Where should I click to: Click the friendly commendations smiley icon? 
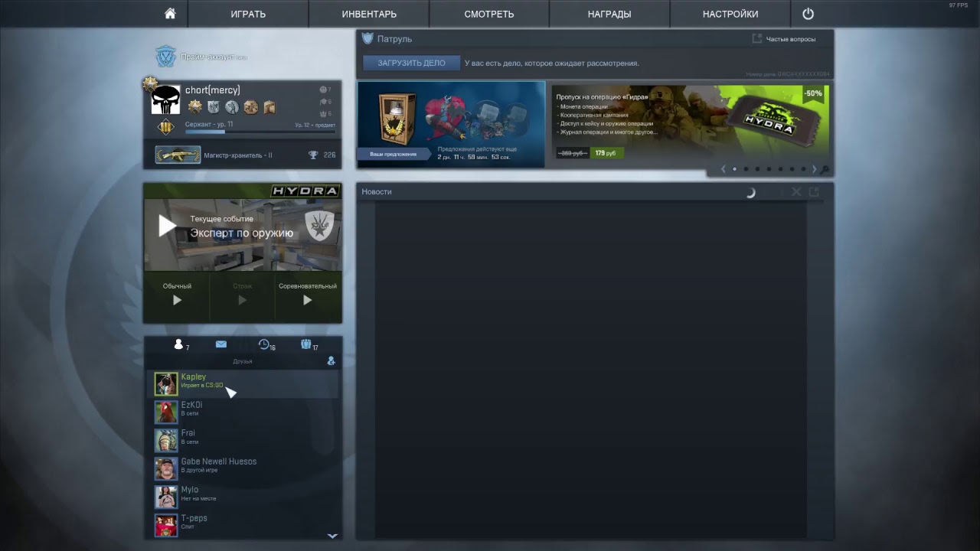pos(322,90)
